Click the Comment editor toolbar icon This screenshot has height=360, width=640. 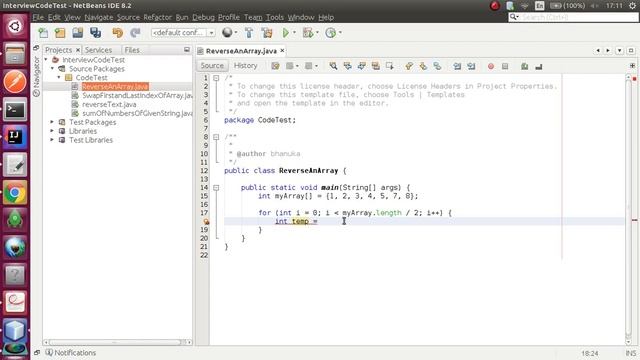(524, 66)
